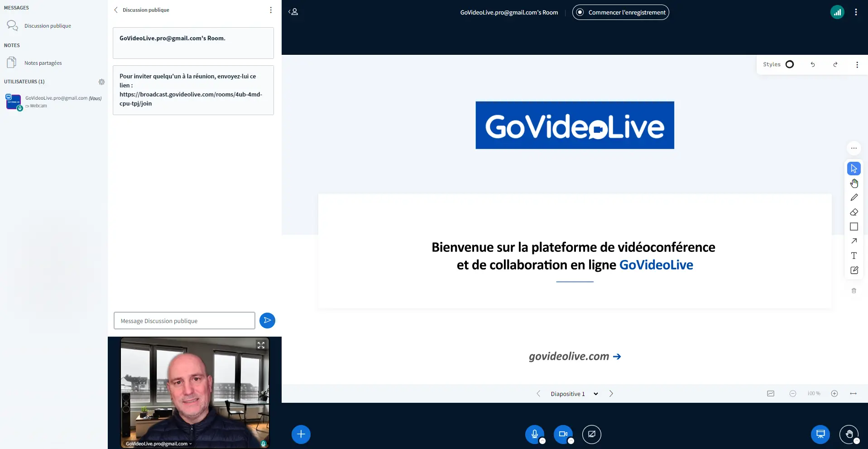868x449 pixels.
Task: Mute the microphone
Action: coord(534,434)
